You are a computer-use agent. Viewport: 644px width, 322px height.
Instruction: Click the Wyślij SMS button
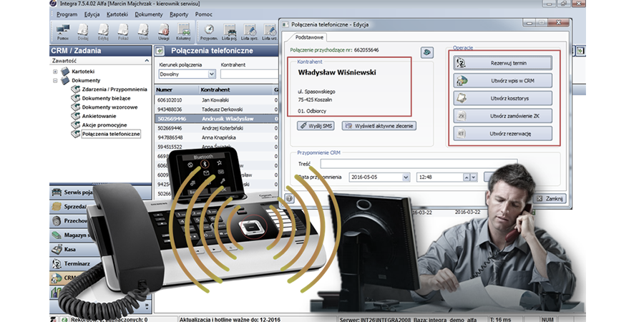point(316,126)
